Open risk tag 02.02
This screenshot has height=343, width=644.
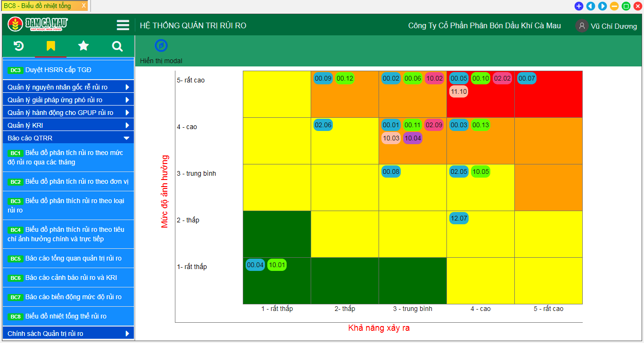coord(503,78)
